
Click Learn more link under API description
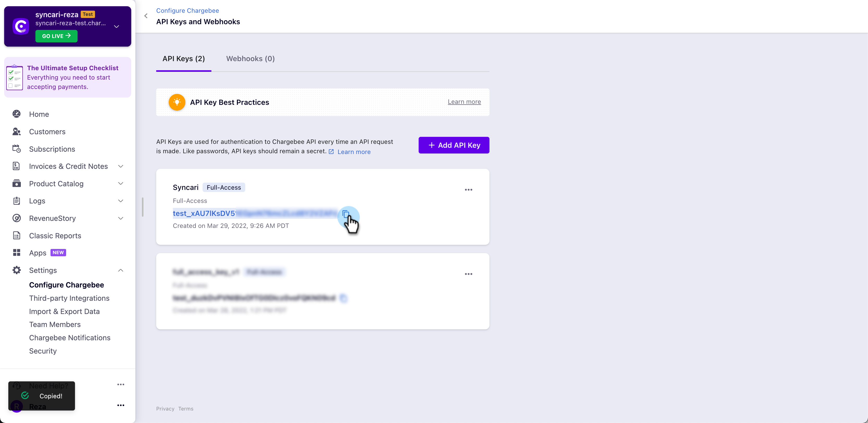click(354, 152)
